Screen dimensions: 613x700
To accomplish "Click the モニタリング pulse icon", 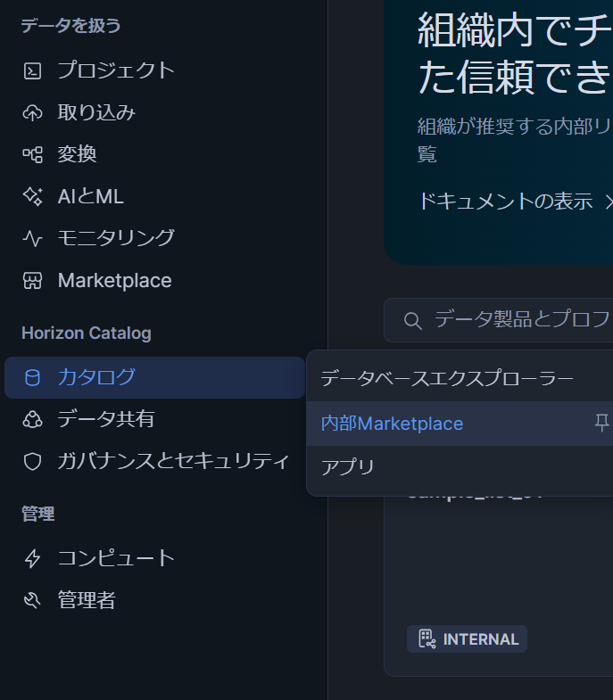I will tap(32, 238).
